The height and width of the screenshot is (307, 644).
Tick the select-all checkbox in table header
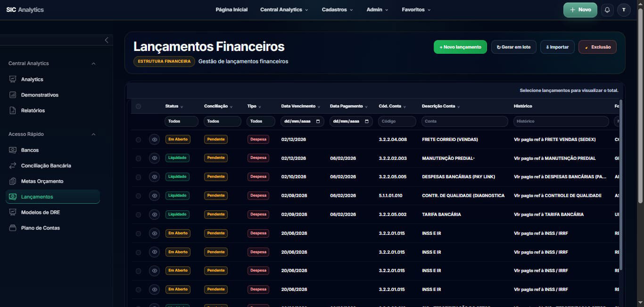[x=138, y=107]
